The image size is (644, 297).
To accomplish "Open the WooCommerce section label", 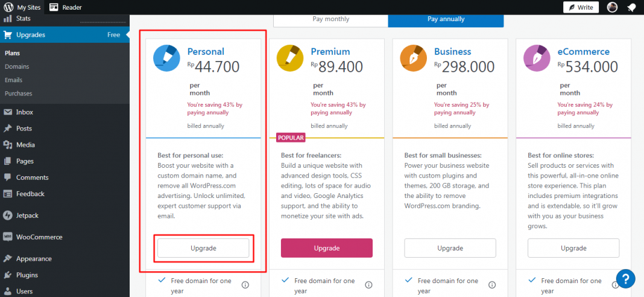I will coord(39,237).
